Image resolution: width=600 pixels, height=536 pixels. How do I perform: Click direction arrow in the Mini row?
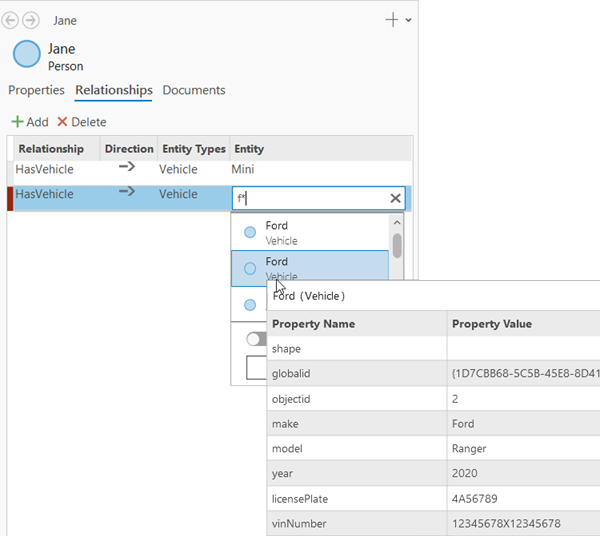(127, 168)
